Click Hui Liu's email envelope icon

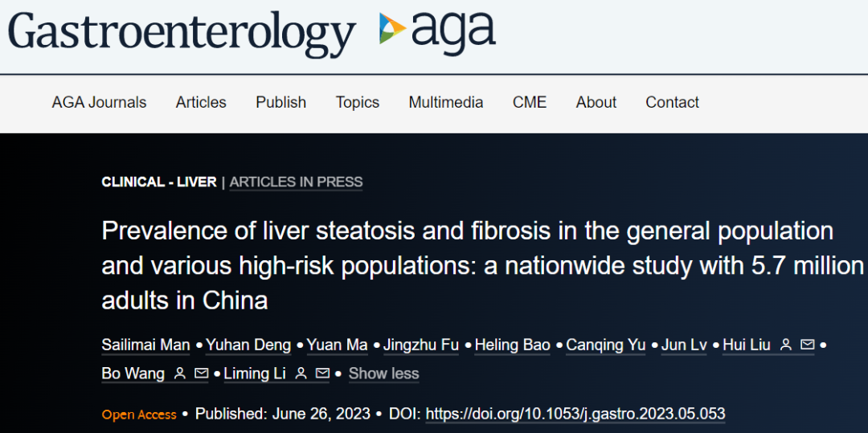(808, 345)
